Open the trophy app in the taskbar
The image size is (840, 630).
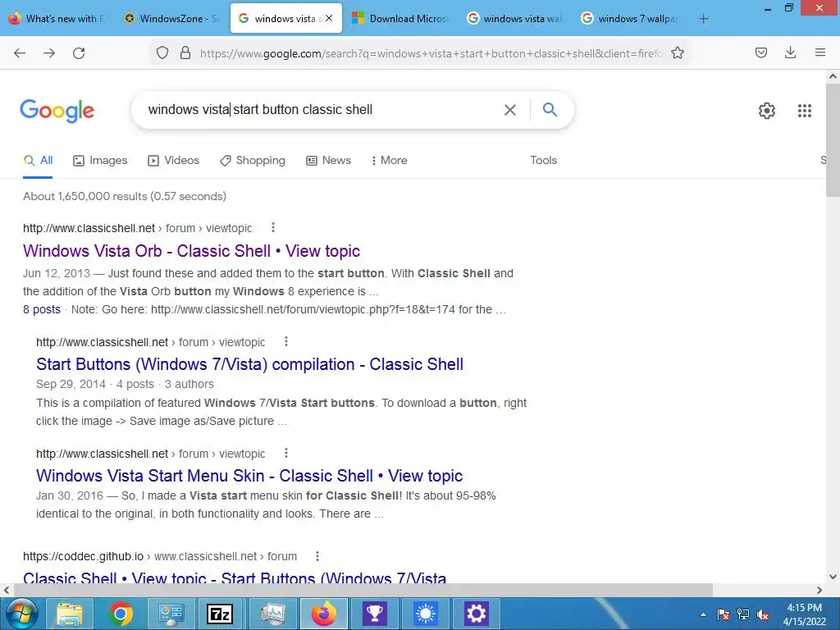click(375, 614)
